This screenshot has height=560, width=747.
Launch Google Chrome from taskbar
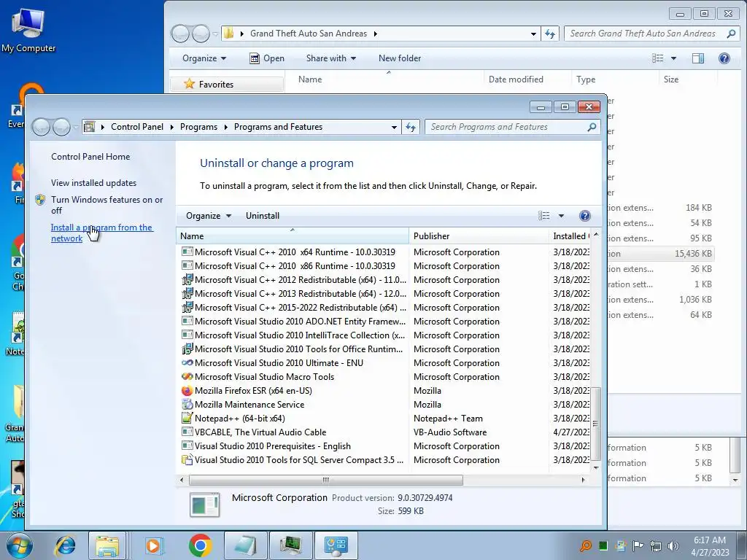coord(200,545)
